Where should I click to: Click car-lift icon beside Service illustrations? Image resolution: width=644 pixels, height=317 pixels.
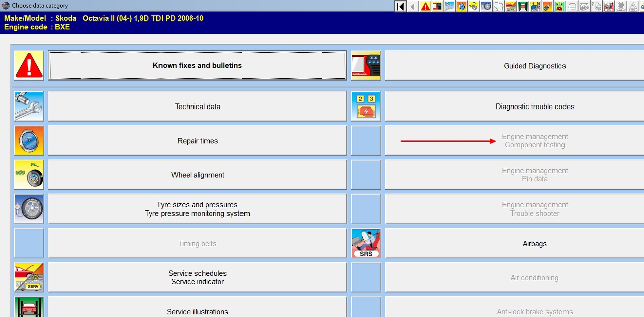pos(29,307)
